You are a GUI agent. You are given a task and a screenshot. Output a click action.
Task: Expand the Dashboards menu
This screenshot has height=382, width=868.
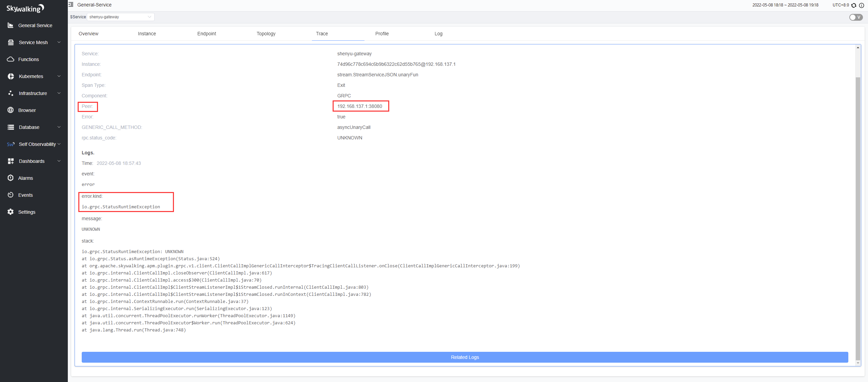pyautogui.click(x=32, y=161)
